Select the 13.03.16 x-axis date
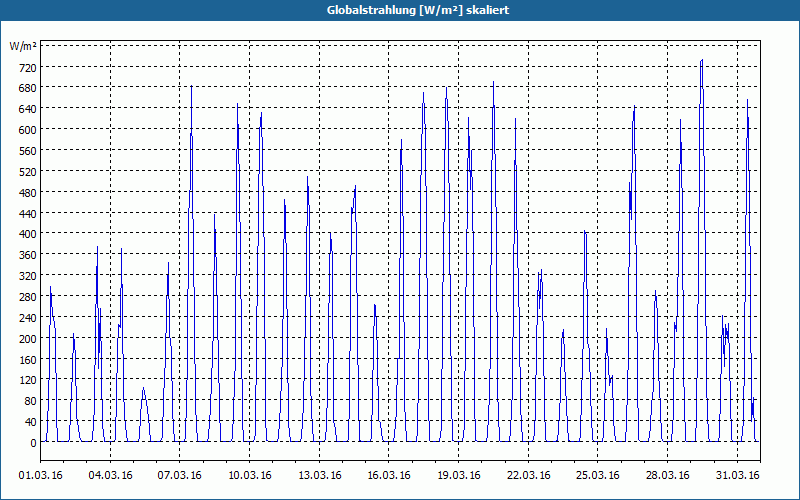The height and width of the screenshot is (500, 800). point(319,475)
